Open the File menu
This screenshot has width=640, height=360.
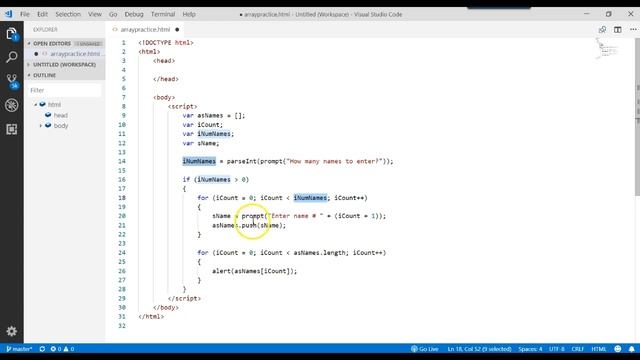(x=24, y=14)
